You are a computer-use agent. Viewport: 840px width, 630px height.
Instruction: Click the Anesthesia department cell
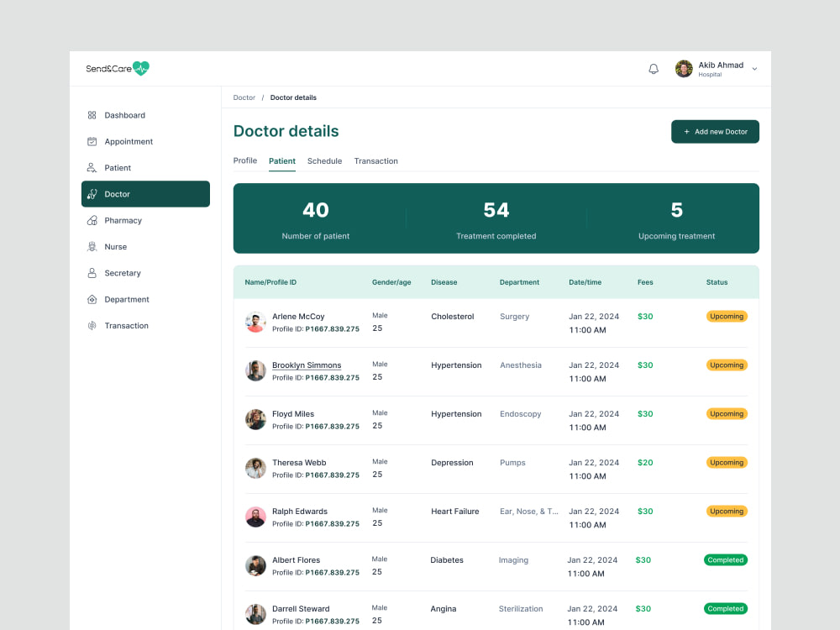pyautogui.click(x=521, y=365)
